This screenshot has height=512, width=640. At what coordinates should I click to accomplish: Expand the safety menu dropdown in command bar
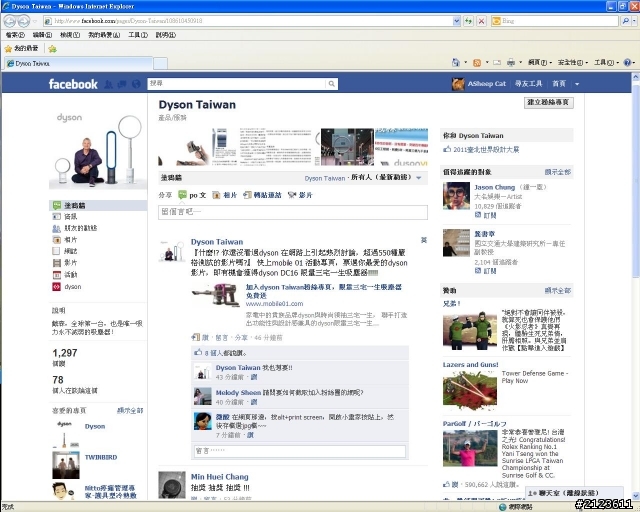573,62
